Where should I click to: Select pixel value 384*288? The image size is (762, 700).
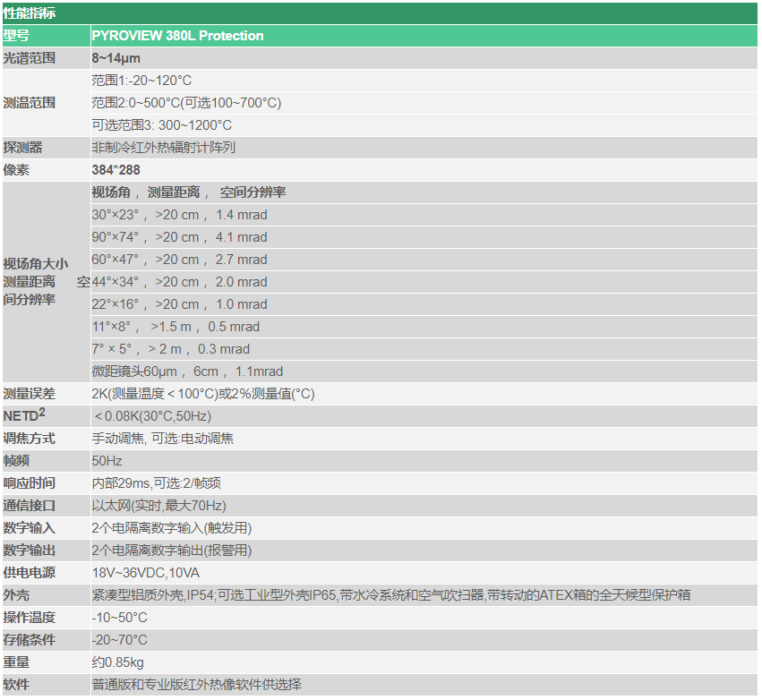(x=116, y=169)
